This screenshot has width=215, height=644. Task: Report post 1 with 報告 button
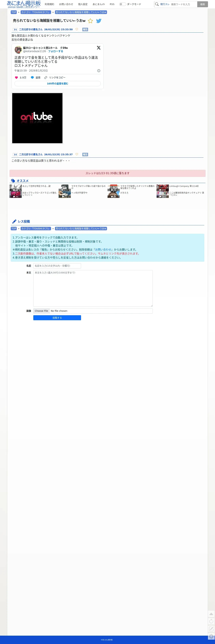coord(85,29)
